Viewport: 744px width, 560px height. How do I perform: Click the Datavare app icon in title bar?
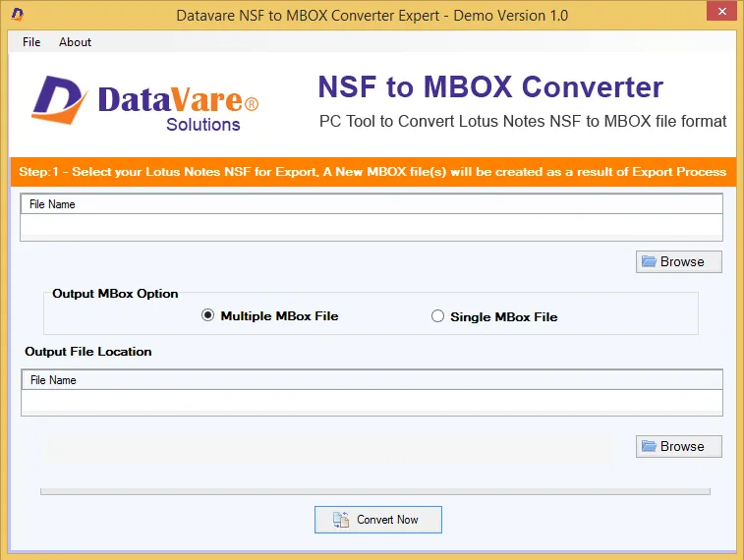(17, 15)
